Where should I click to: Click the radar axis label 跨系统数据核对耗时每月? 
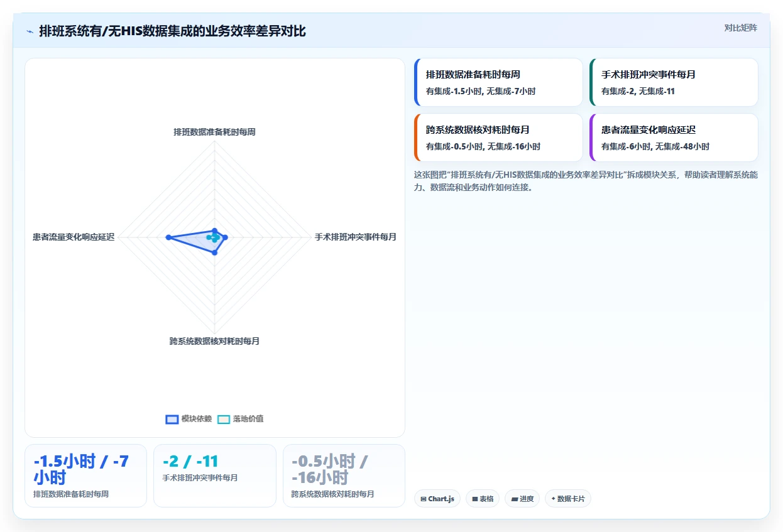215,341
